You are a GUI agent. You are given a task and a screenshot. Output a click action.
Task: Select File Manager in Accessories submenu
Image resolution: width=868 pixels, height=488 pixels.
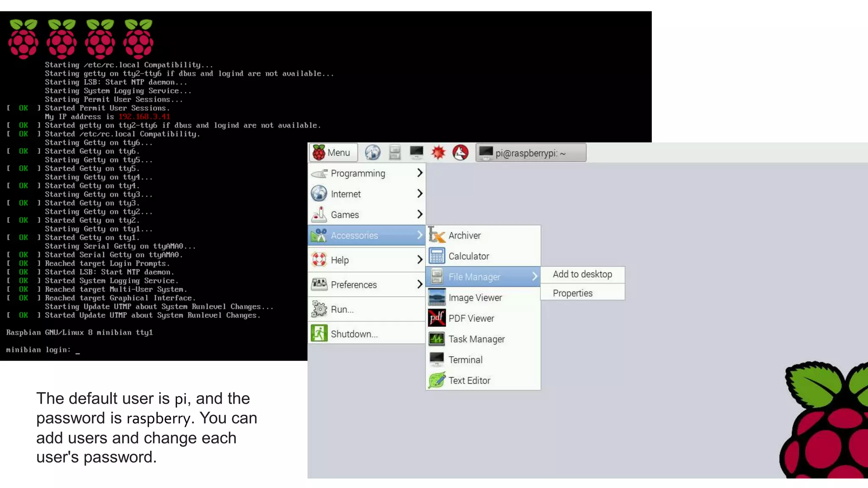click(483, 277)
